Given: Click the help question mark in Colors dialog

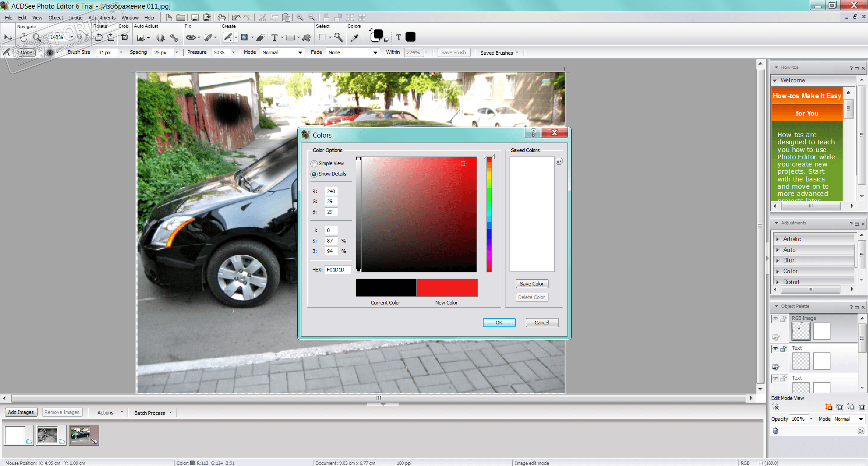Looking at the screenshot, I should (533, 133).
